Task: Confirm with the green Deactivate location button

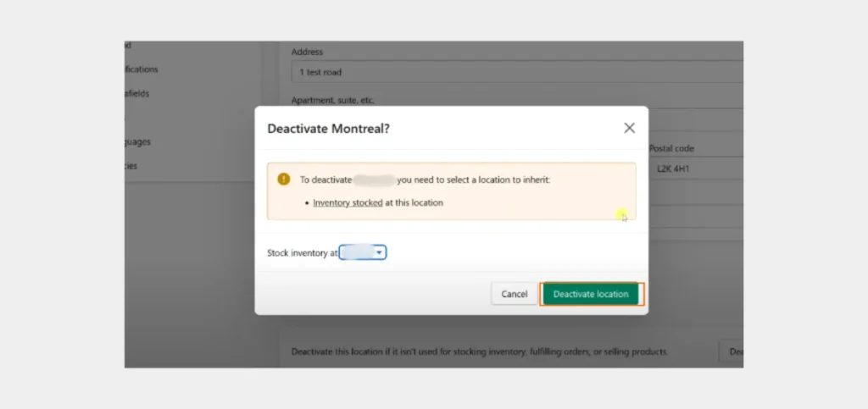Action: pos(591,294)
